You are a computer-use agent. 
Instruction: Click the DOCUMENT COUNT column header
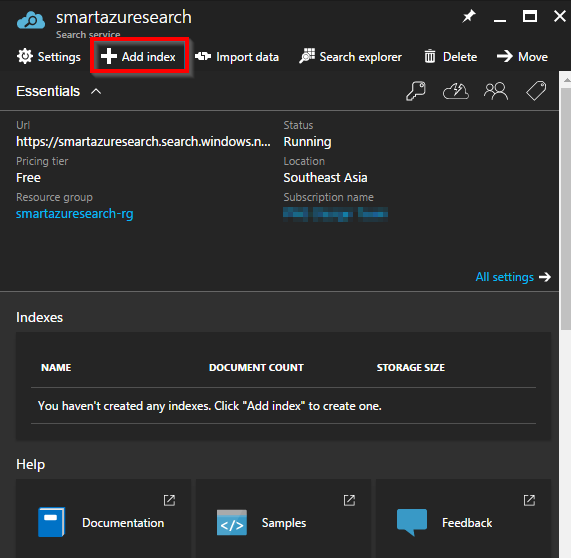click(256, 368)
